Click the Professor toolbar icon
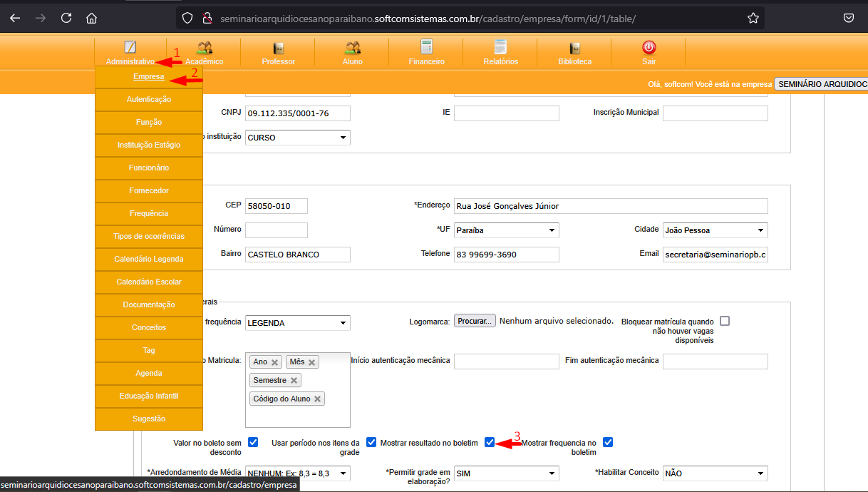Viewport: 868px width, 492px height. pos(279,48)
